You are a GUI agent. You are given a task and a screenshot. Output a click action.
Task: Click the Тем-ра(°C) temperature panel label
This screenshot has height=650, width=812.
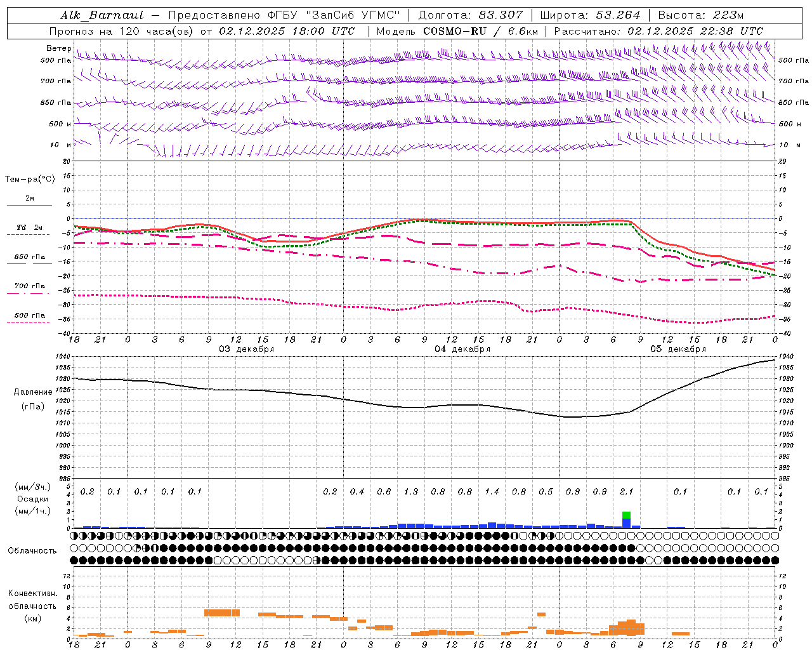[x=30, y=179]
